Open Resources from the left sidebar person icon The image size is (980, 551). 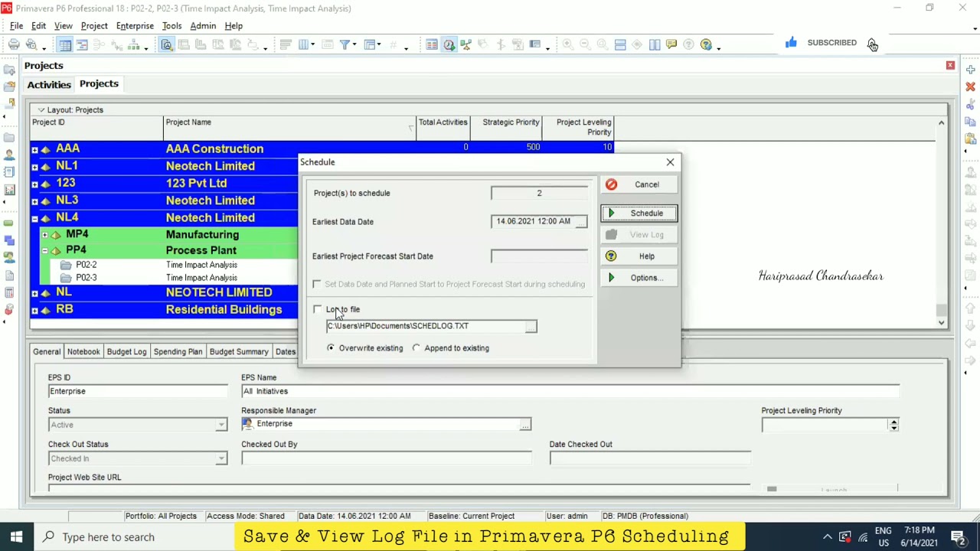pyautogui.click(x=9, y=155)
